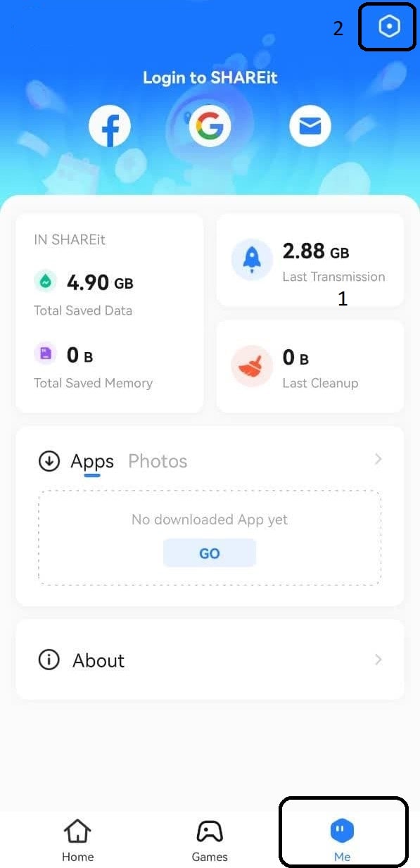420x868 pixels.
Task: Tap the GO button
Action: pyautogui.click(x=210, y=553)
